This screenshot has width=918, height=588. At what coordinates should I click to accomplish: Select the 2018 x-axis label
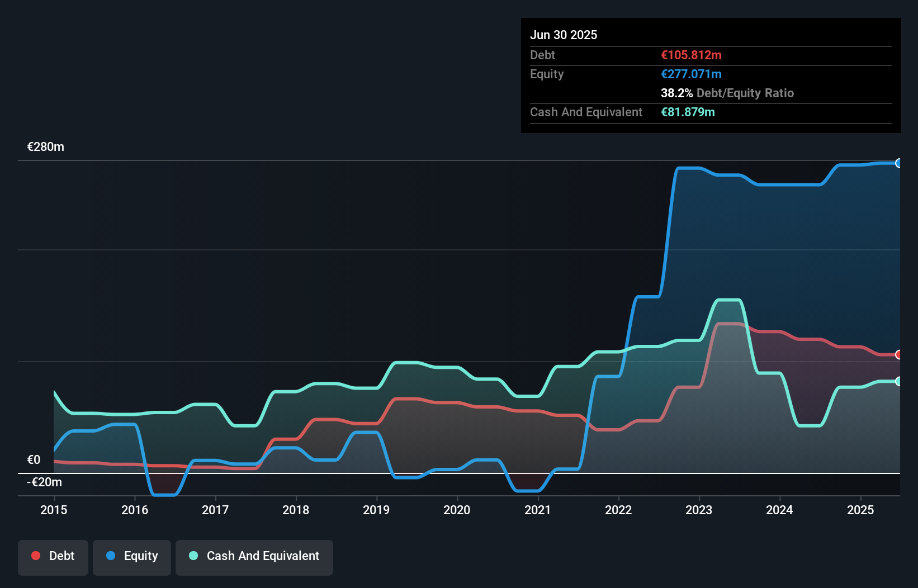[x=296, y=510]
